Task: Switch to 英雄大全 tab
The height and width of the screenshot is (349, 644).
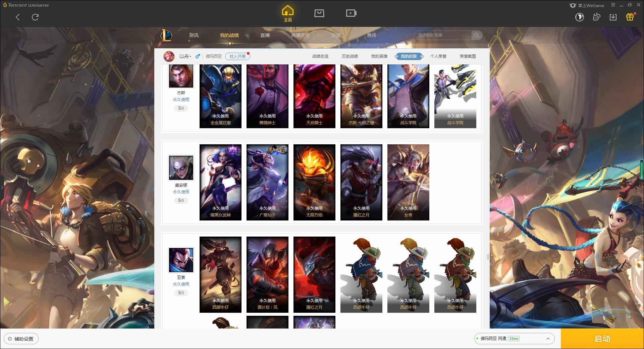Action: tap(301, 35)
